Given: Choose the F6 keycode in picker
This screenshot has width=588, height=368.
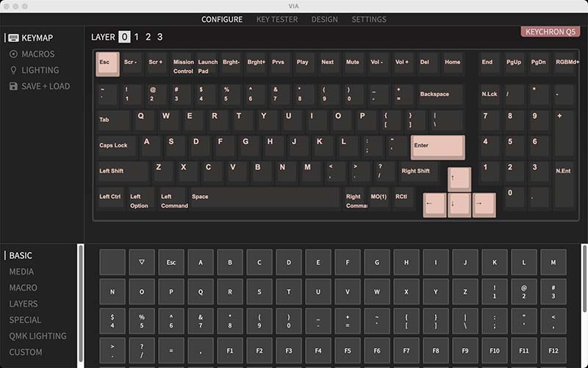Looking at the screenshot, I should coord(377,350).
